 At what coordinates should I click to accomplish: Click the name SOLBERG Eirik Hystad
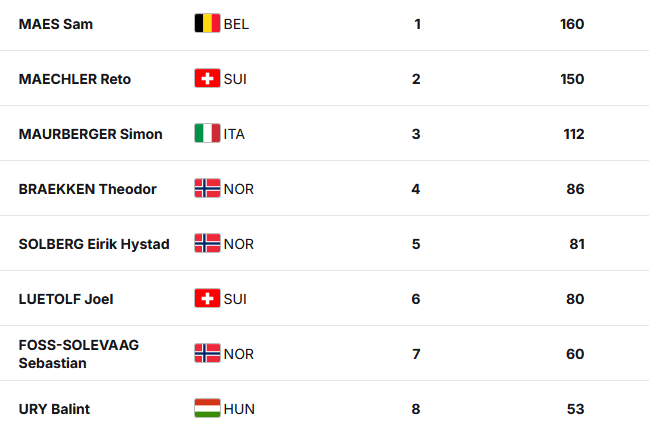point(94,244)
